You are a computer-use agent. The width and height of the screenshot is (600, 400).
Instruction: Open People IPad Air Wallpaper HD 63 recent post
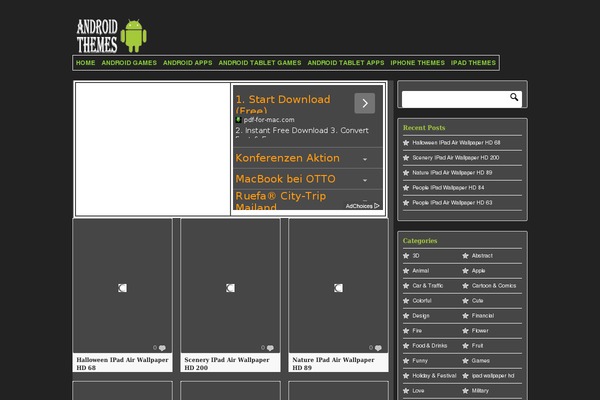[452, 202]
